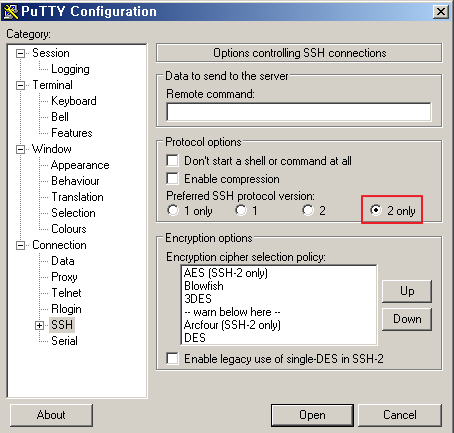Image resolution: width=454 pixels, height=433 pixels.
Task: Select AES (SSH-2 only) cipher
Action: pos(279,273)
